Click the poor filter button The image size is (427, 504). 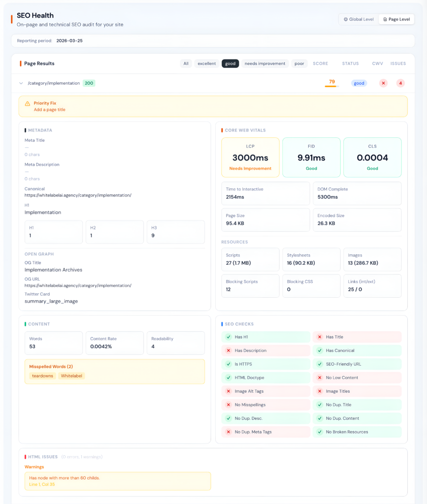pyautogui.click(x=298, y=63)
